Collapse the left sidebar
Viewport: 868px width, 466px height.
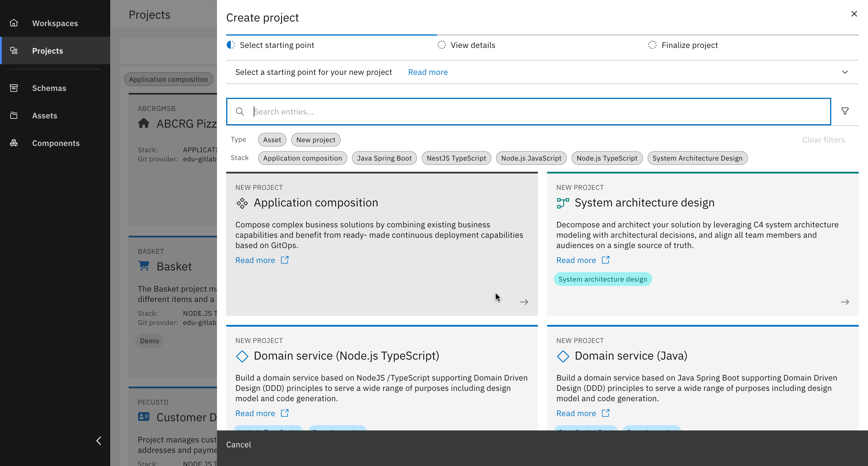[x=99, y=440]
